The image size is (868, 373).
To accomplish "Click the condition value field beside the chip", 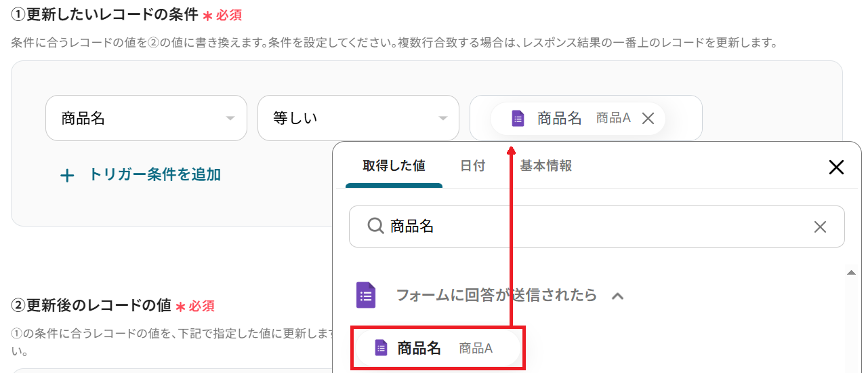I will pos(683,118).
